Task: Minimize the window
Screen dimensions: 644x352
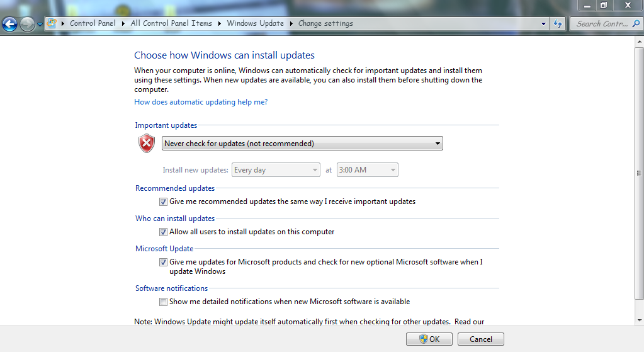Action: 587,5
